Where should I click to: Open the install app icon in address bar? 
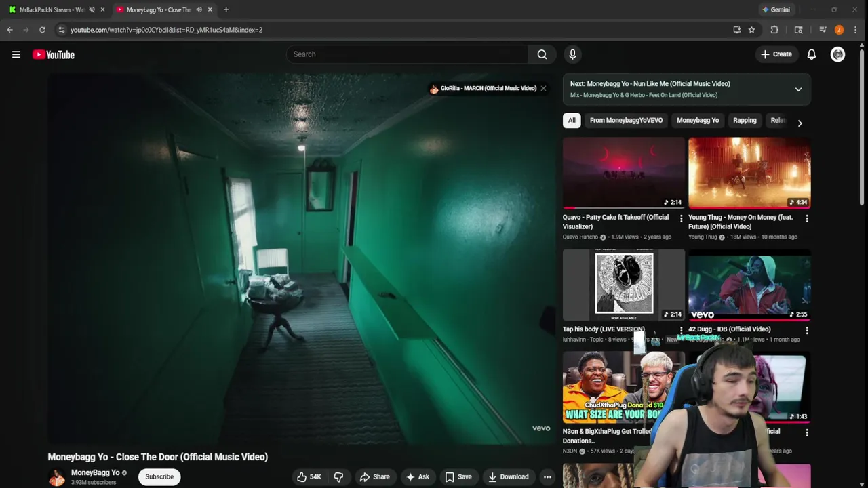(x=737, y=30)
